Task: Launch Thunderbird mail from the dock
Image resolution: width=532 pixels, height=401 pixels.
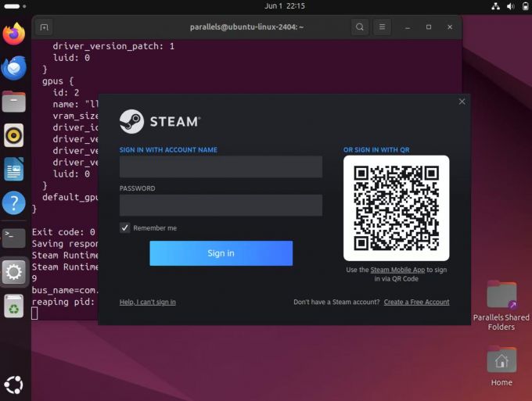Action: (x=14, y=68)
